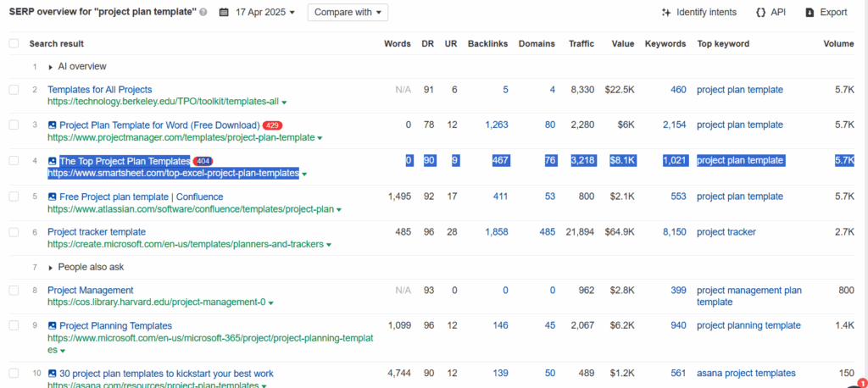Click traffic value 21,894
Screen dimensions: 868x388
pyautogui.click(x=580, y=232)
